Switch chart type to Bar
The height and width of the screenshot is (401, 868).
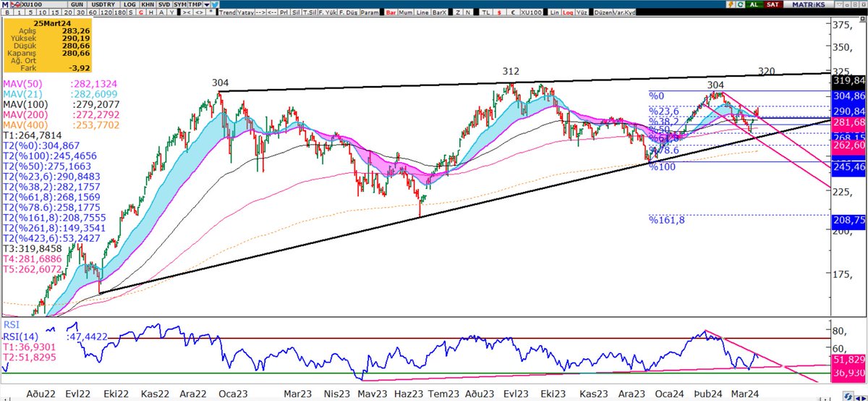[x=391, y=12]
